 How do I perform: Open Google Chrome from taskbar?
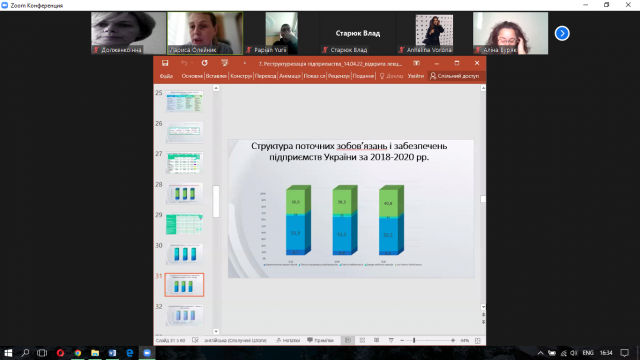[78, 353]
